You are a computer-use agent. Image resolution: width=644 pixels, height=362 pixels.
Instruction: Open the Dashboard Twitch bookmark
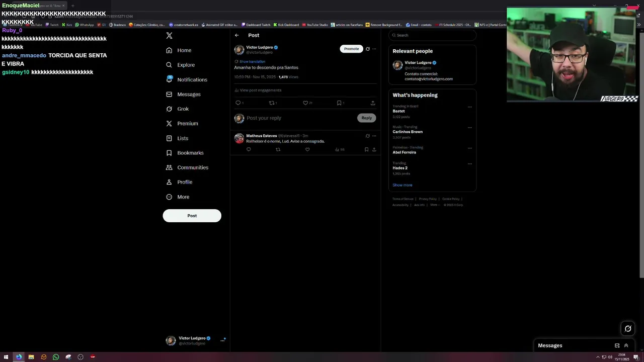(x=255, y=25)
